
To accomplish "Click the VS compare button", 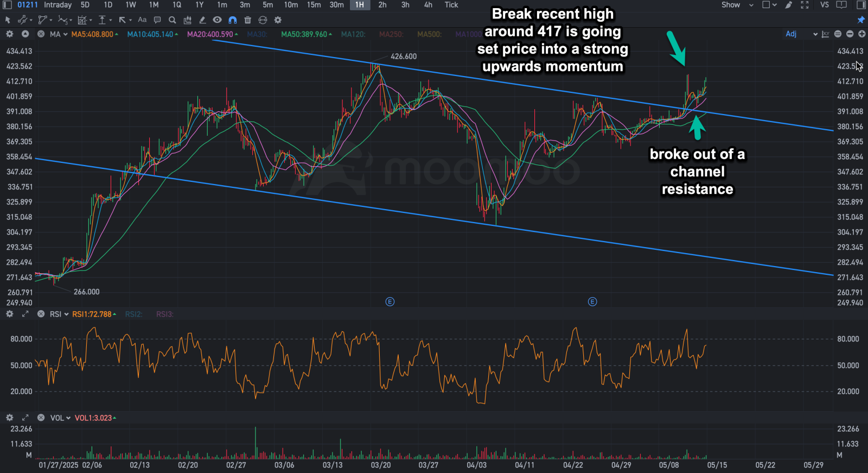I will pyautogui.click(x=825, y=5).
